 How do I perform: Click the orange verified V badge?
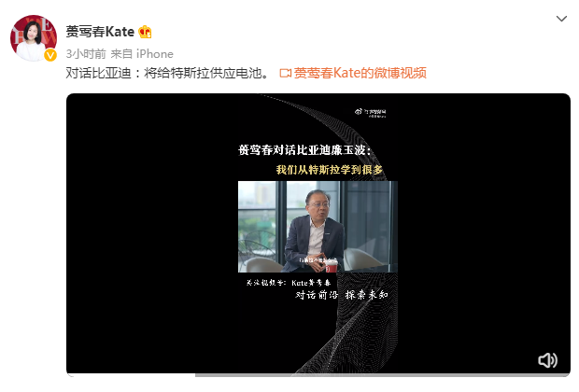[50, 55]
